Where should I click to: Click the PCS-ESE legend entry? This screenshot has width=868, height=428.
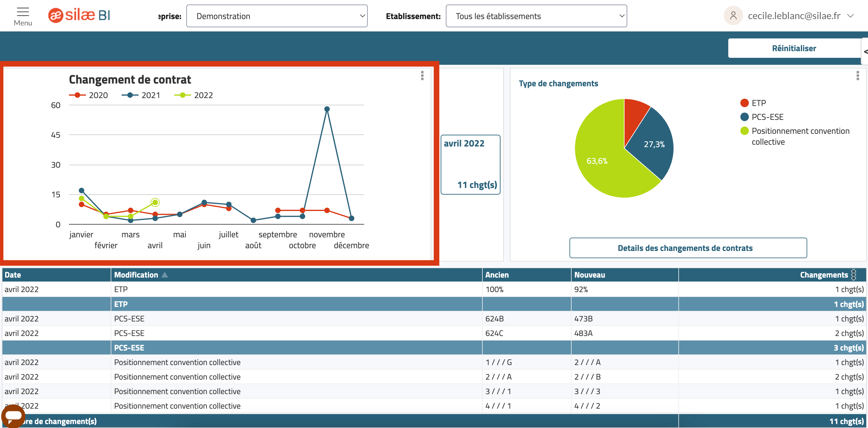tap(762, 117)
